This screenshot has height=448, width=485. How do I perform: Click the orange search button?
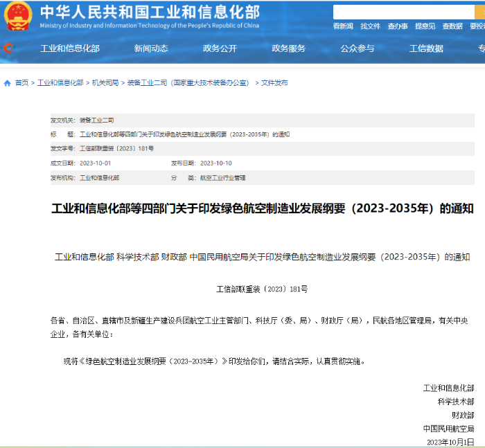[x=479, y=12]
